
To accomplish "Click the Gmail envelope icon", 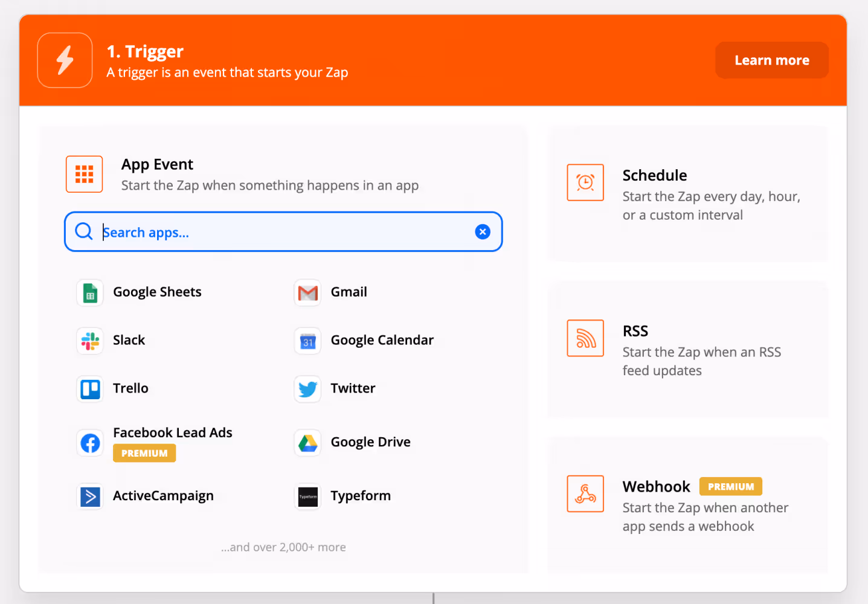I will point(307,292).
